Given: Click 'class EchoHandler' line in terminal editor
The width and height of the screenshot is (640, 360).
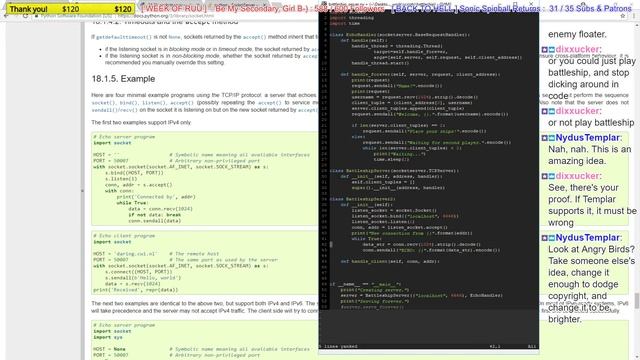Looking at the screenshot, I should click(x=400, y=35).
